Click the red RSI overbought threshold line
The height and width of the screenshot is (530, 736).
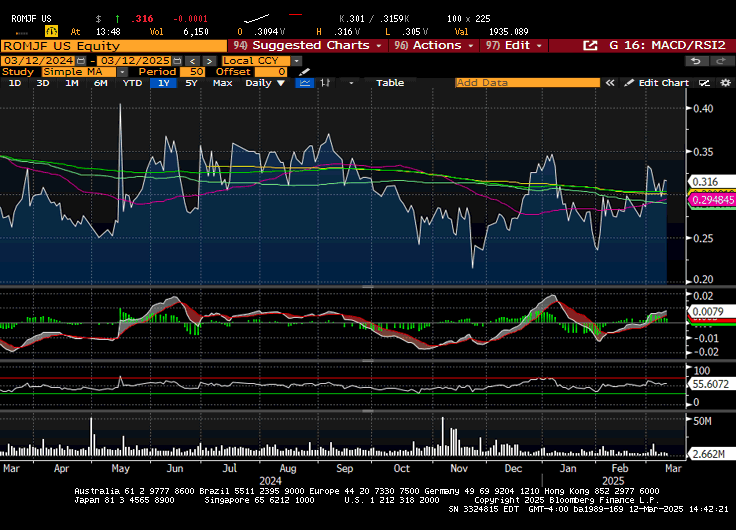point(343,377)
